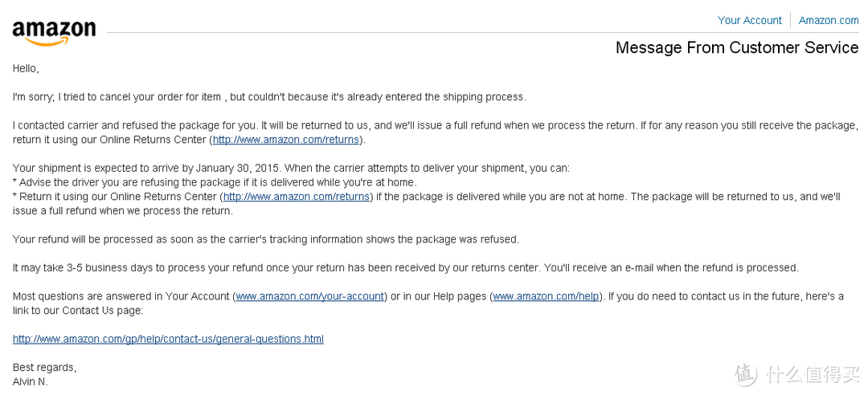The height and width of the screenshot is (395, 868).
Task: Click the Message From Customer Service heading
Action: [737, 47]
